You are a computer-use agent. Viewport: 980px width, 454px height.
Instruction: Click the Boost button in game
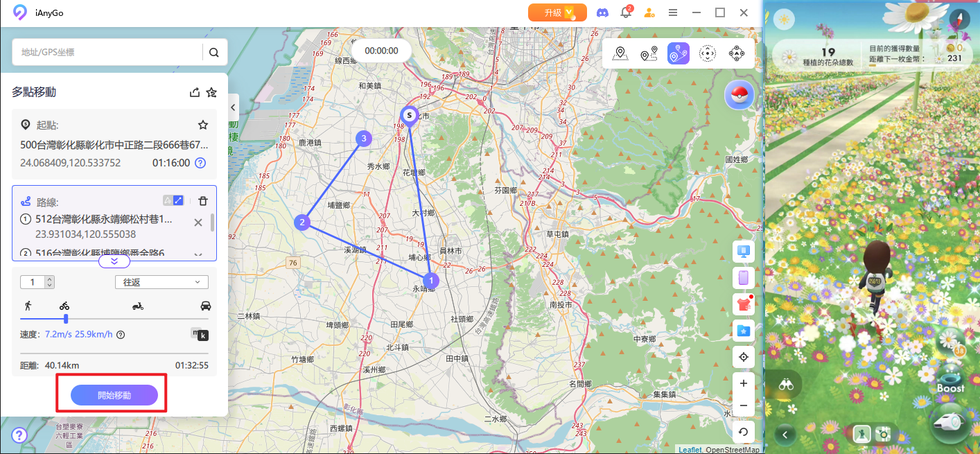pos(950,381)
